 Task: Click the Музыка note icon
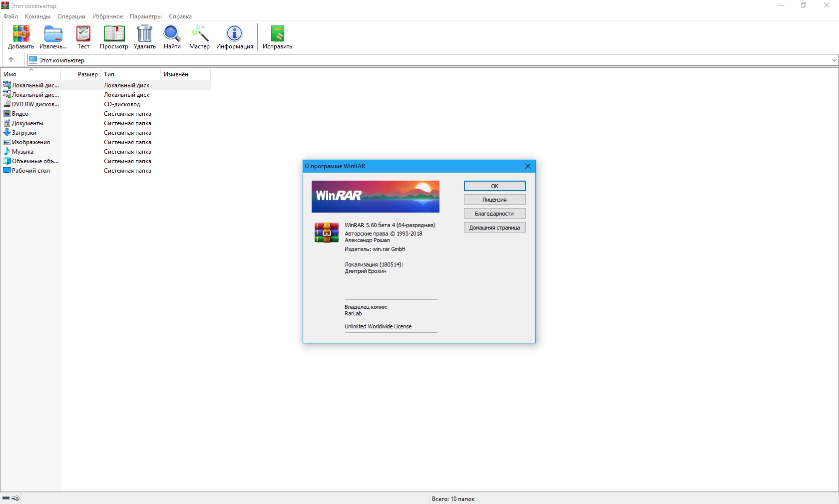[7, 152]
